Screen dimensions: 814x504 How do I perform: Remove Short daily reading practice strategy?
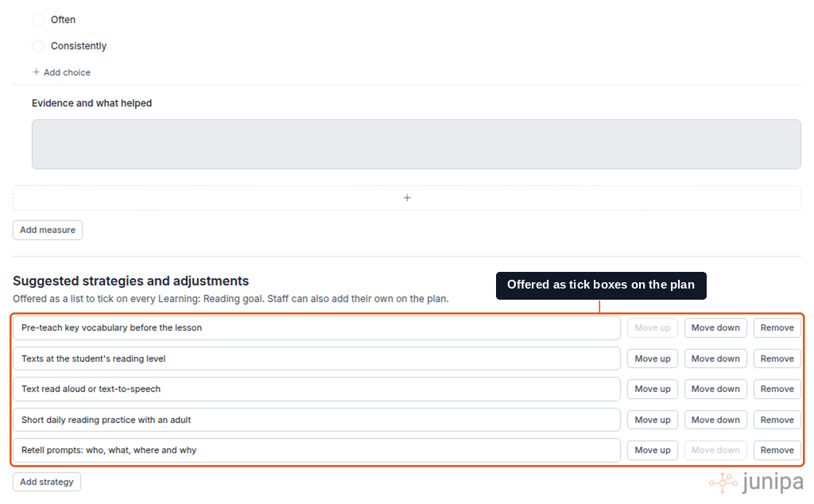point(777,420)
